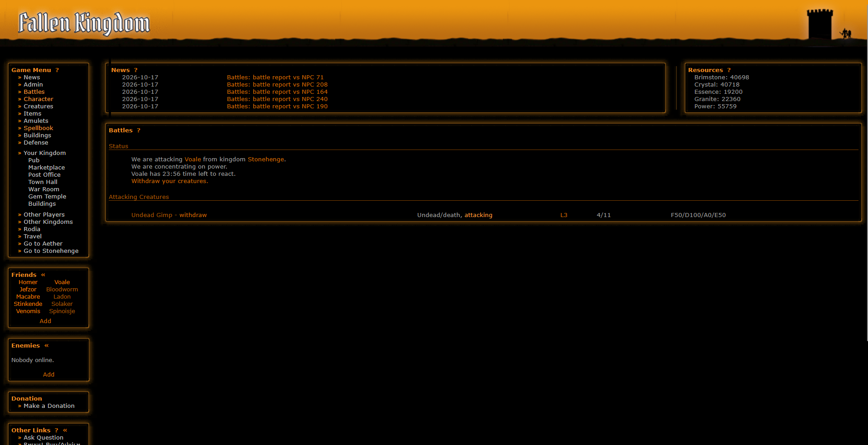868x445 pixels.
Task: Open the Admin menu item
Action: coord(33,85)
